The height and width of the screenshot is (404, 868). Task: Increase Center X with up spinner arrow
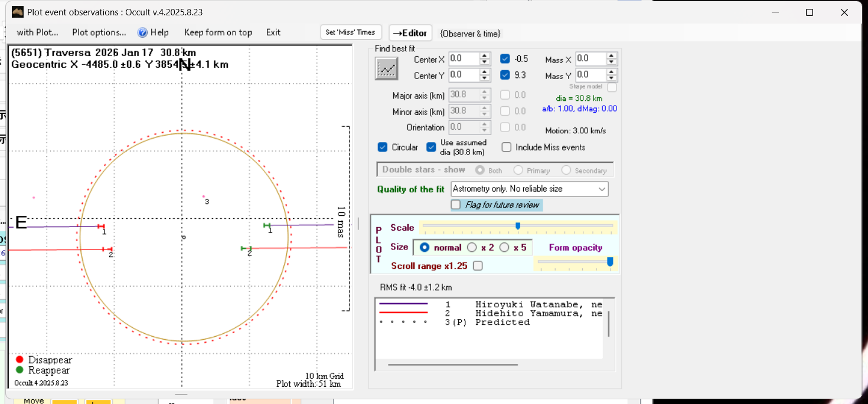point(485,56)
